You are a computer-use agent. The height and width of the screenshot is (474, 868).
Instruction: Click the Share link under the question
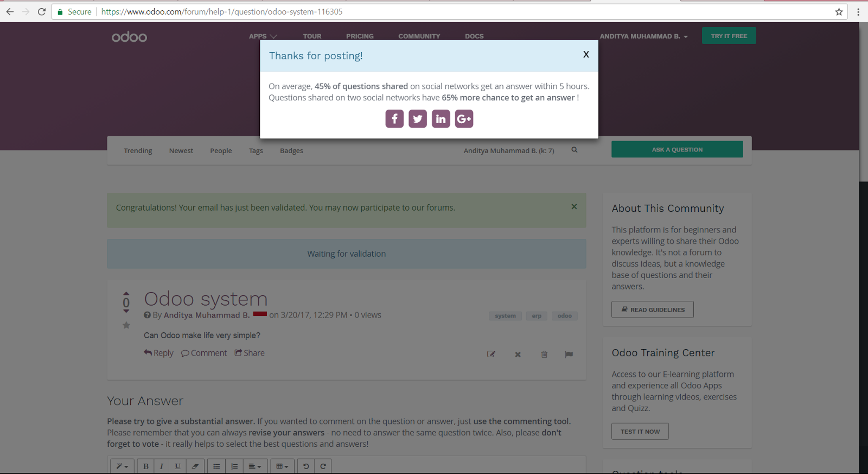250,353
